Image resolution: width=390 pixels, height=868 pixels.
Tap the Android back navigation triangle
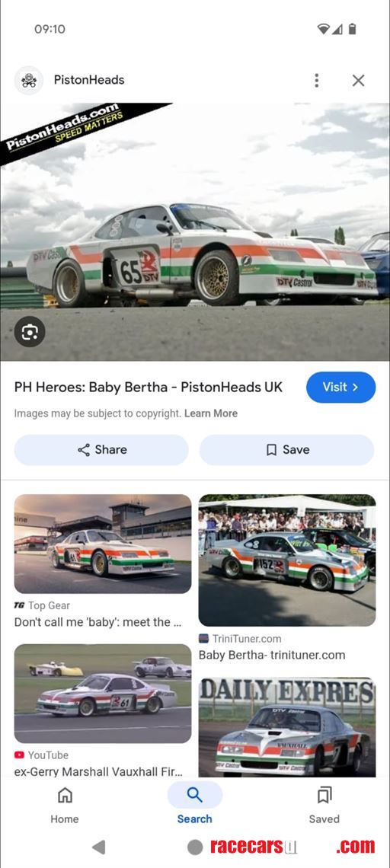tap(98, 847)
